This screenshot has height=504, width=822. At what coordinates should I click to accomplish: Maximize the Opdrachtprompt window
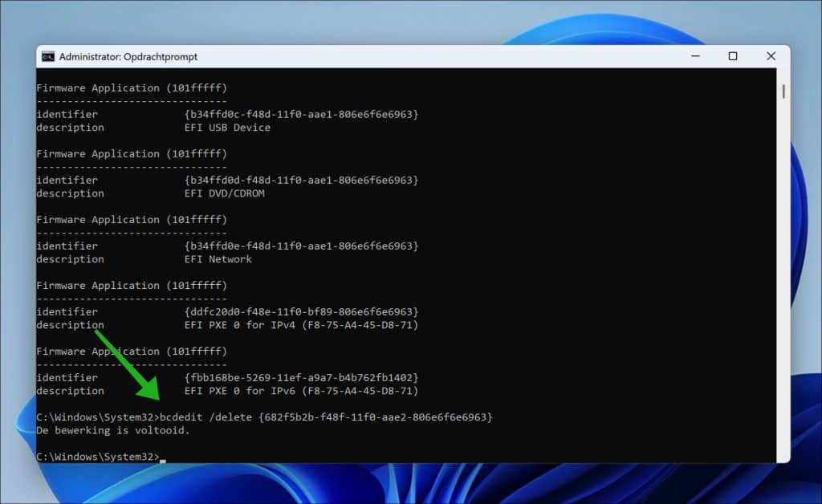(733, 56)
